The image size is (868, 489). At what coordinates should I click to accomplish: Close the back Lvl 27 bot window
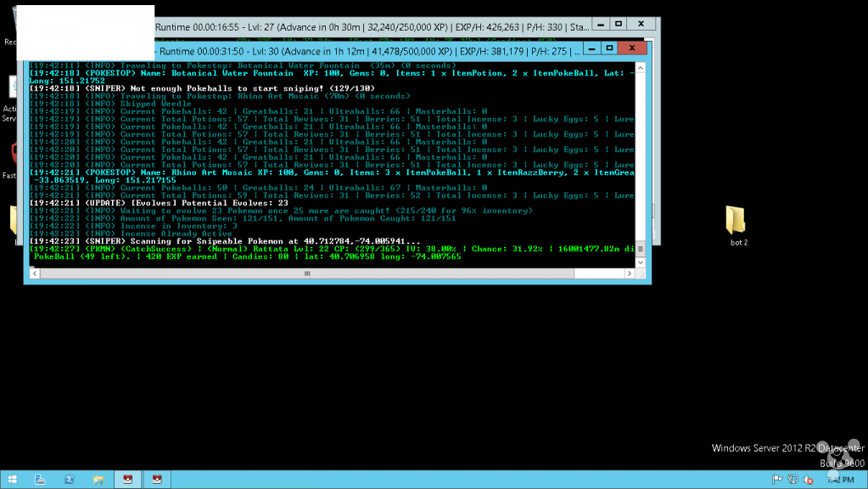click(x=641, y=24)
